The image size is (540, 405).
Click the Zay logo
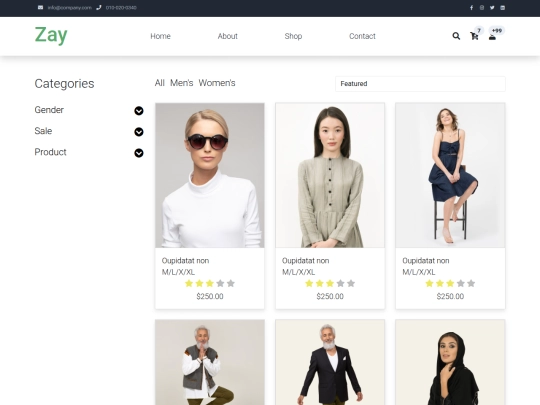pos(51,35)
